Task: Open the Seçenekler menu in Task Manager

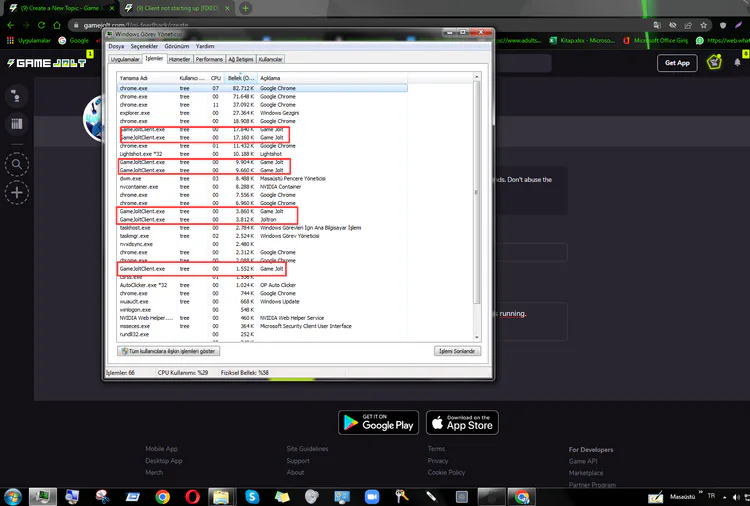Action: pyautogui.click(x=144, y=46)
